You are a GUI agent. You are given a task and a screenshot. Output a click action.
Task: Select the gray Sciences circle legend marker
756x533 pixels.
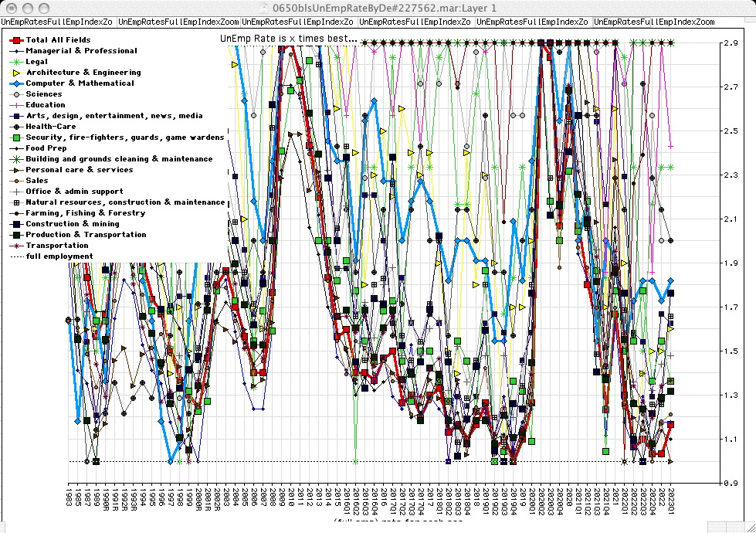point(15,93)
